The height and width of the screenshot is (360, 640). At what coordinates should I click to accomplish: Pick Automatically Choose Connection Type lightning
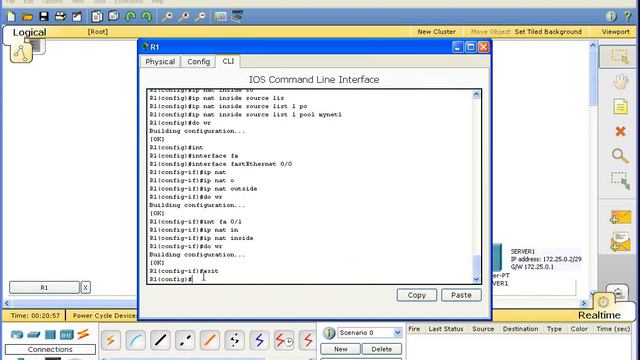111,340
